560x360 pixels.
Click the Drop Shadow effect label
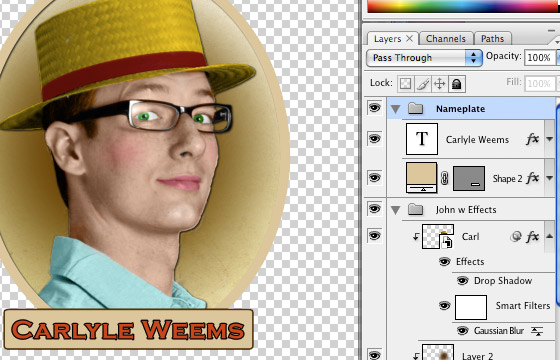click(x=503, y=281)
